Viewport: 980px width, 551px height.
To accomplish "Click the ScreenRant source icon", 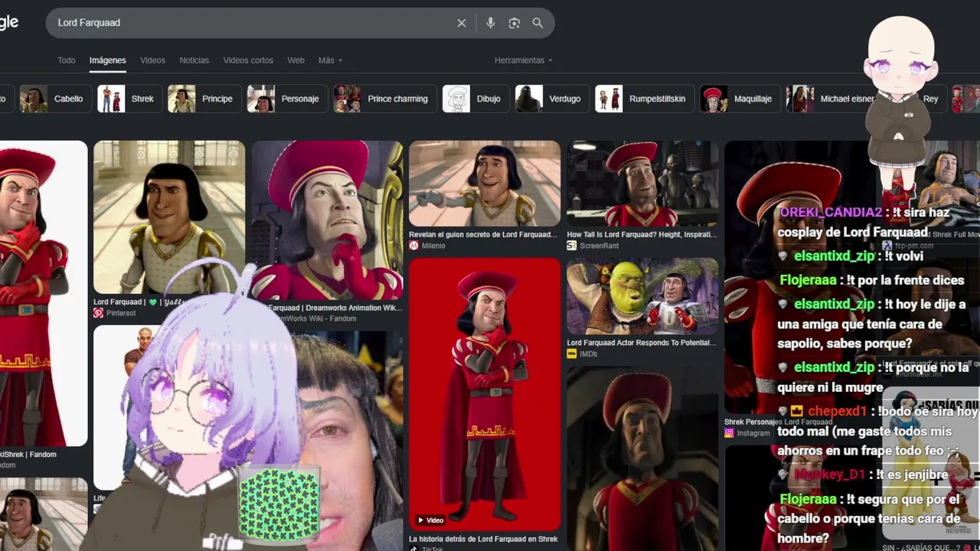I will click(571, 246).
